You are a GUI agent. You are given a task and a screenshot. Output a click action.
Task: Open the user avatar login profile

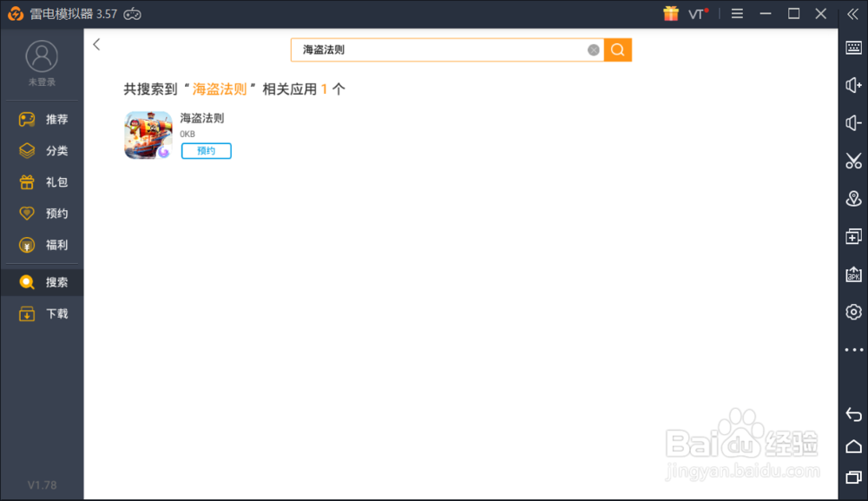[x=42, y=56]
